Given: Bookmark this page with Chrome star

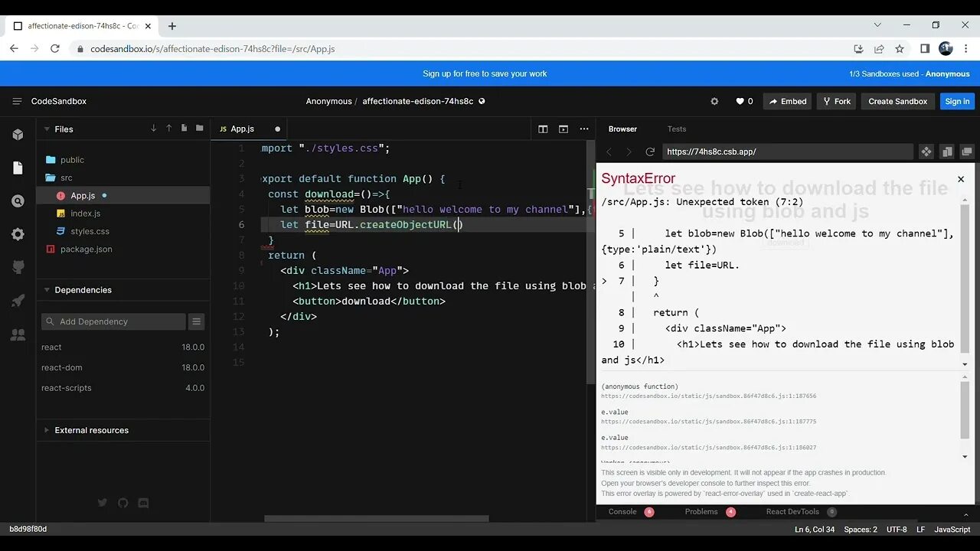Looking at the screenshot, I should [x=900, y=48].
